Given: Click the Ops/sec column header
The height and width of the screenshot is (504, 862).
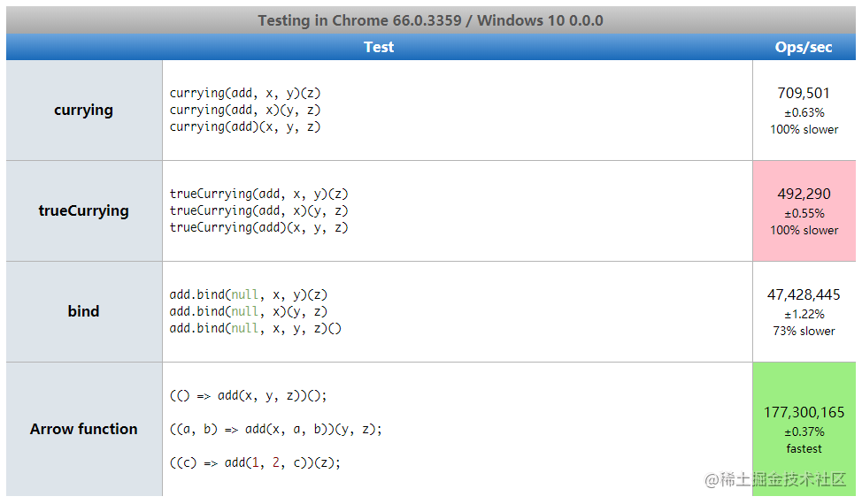Looking at the screenshot, I should [x=804, y=47].
